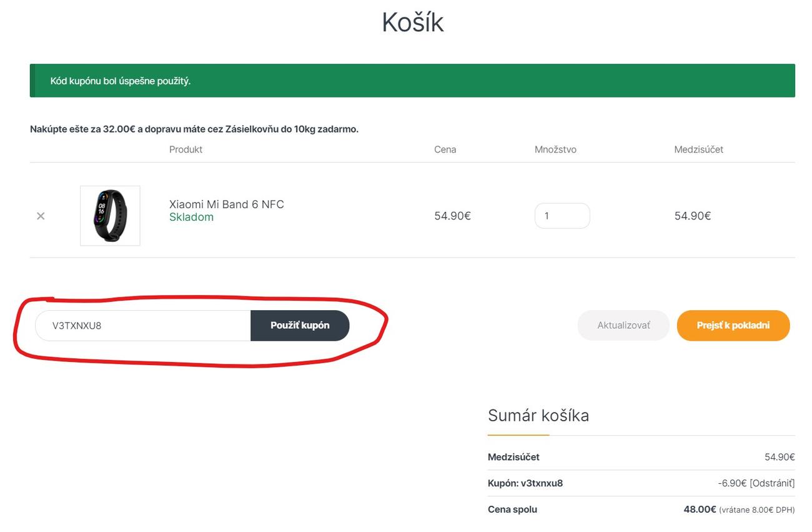Screen dimensions: 812x532
Task: Click the Kupón: v3txnxu8 summary label
Action: pos(525,483)
